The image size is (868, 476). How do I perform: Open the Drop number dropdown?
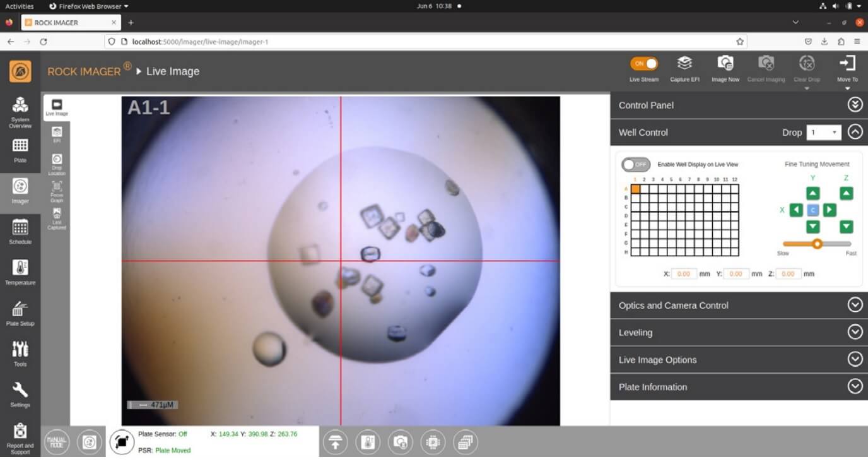click(x=823, y=133)
